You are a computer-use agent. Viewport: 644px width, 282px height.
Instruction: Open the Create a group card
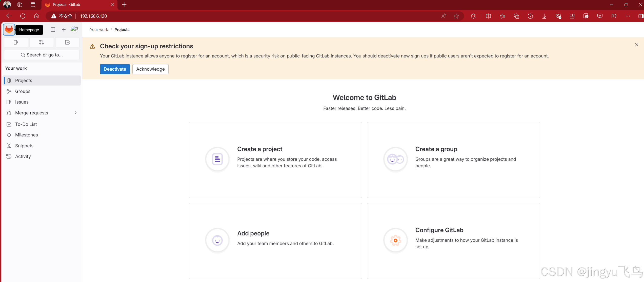[454, 160]
